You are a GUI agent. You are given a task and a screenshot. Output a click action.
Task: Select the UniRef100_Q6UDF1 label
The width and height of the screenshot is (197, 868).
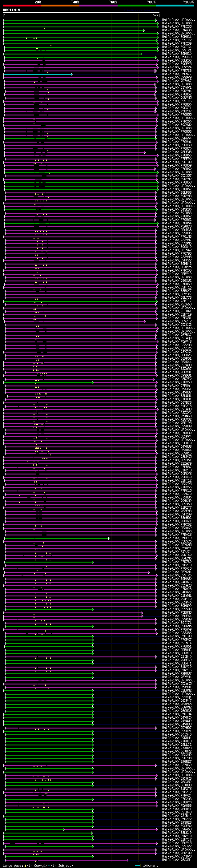[177, 809]
